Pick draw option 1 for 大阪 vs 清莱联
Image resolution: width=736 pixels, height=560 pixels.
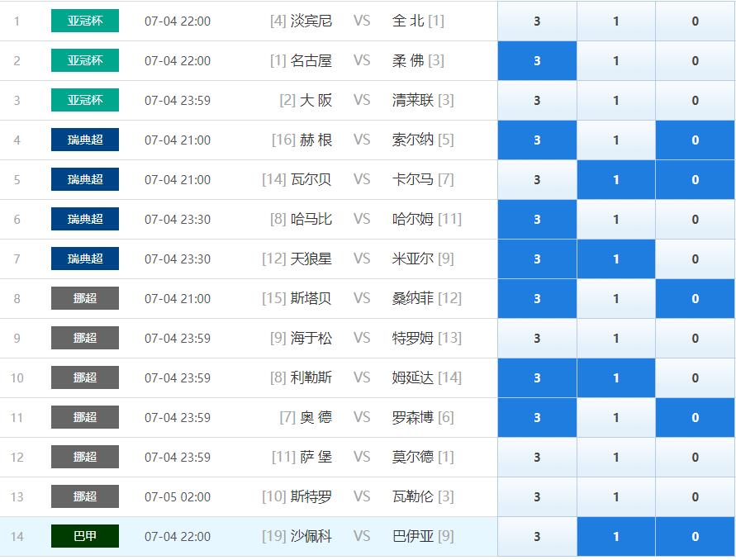coord(615,100)
